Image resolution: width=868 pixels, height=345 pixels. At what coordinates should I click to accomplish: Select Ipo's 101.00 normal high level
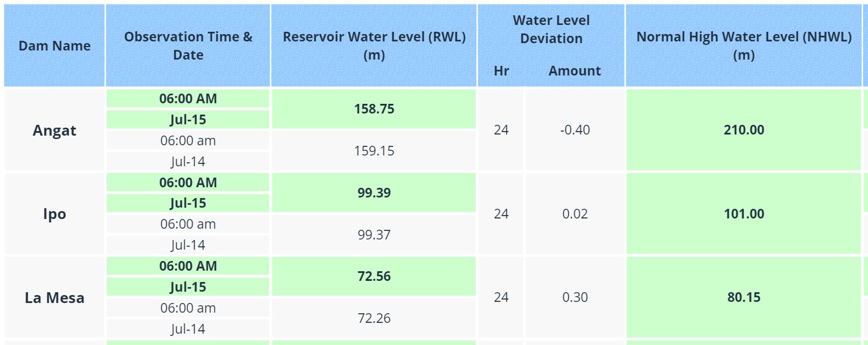pyautogui.click(x=744, y=214)
